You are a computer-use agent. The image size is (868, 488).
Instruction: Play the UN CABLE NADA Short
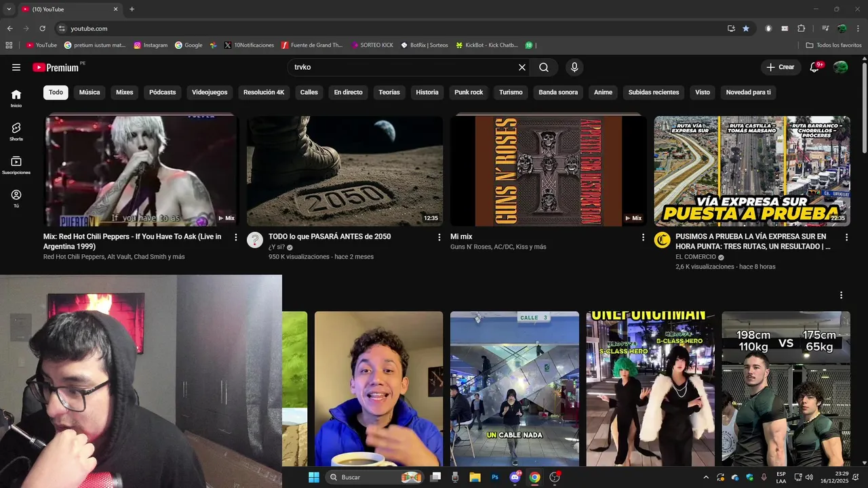tap(515, 389)
